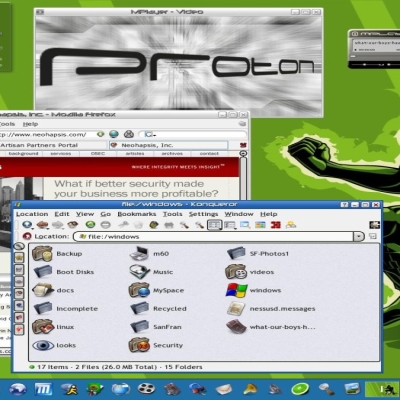The image size is (400, 400).
Task: Click the Print icon in Konqueror toolbar
Action: 169,225
